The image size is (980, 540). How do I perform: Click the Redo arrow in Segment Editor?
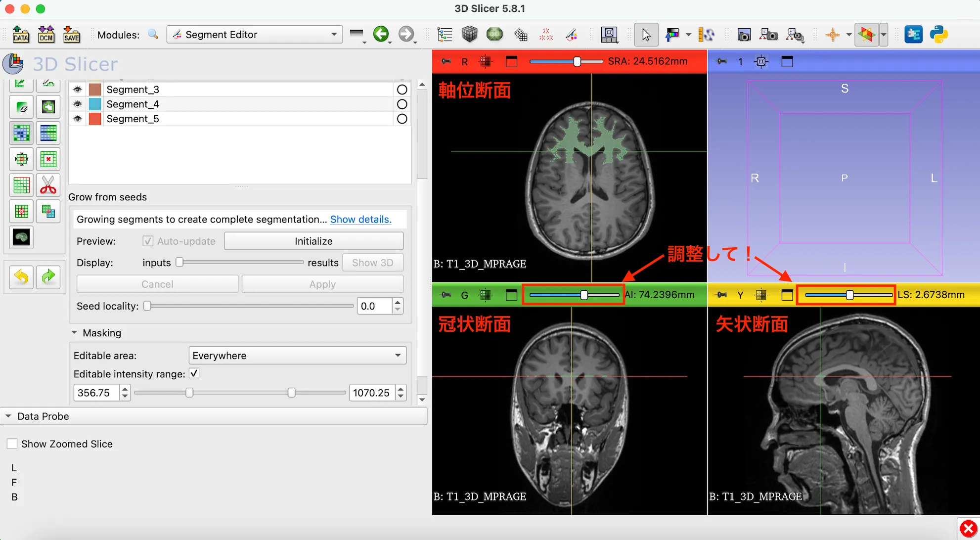pyautogui.click(x=48, y=277)
